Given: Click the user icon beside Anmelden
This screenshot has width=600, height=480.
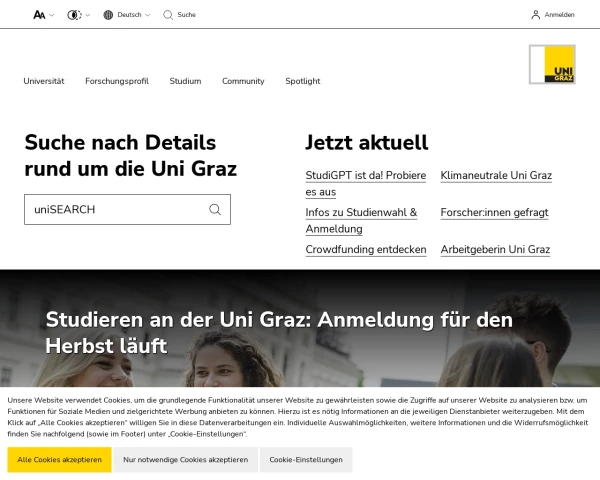Looking at the screenshot, I should coord(536,15).
